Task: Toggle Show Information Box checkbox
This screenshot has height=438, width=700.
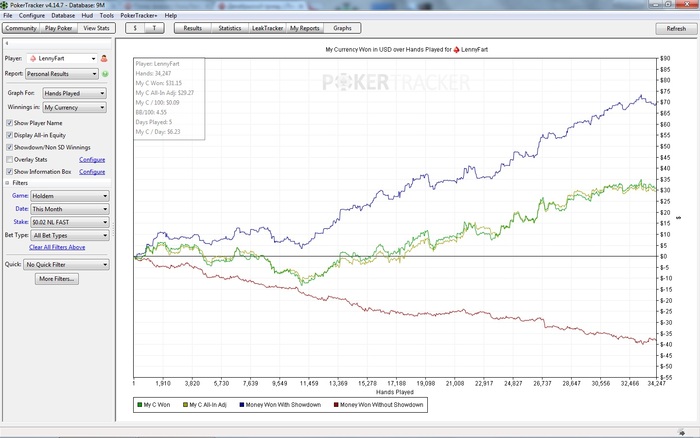Action: pyautogui.click(x=9, y=171)
